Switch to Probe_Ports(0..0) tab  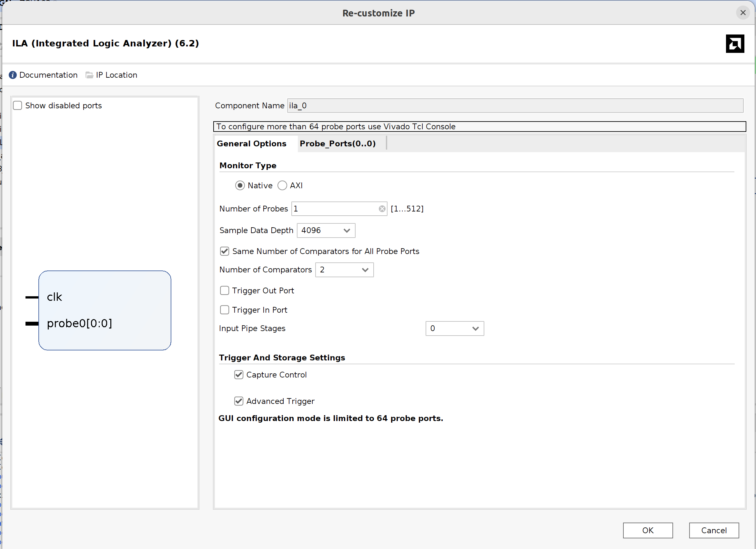coord(338,143)
